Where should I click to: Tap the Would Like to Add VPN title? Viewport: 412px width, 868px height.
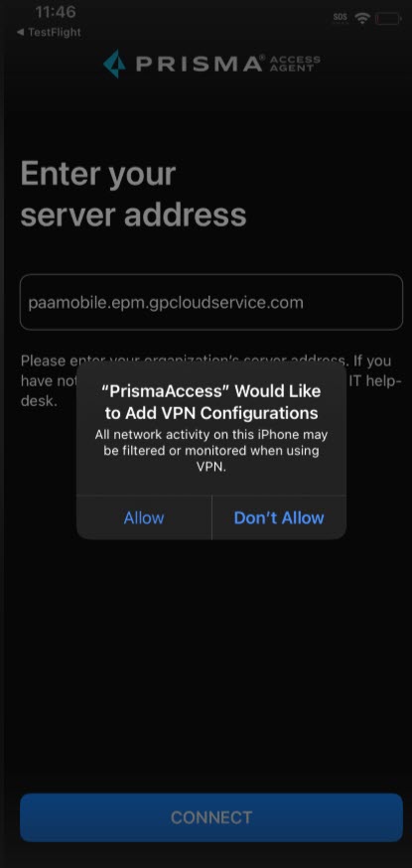(x=211, y=402)
